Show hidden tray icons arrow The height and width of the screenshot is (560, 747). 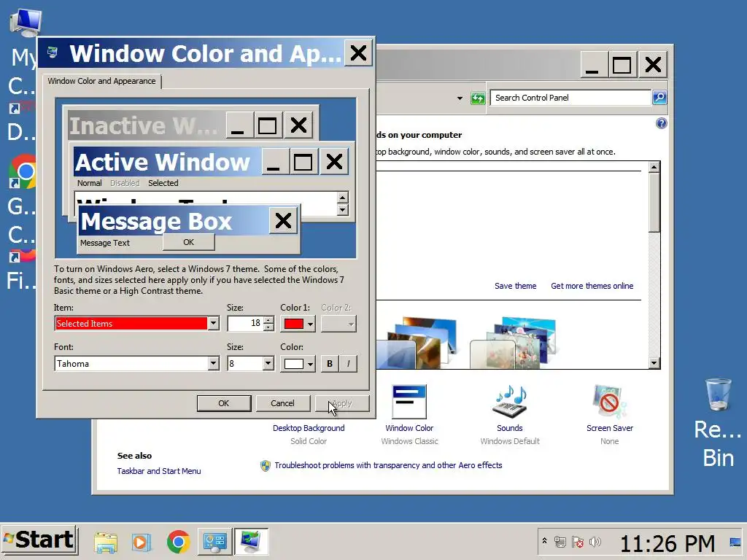pyautogui.click(x=544, y=541)
